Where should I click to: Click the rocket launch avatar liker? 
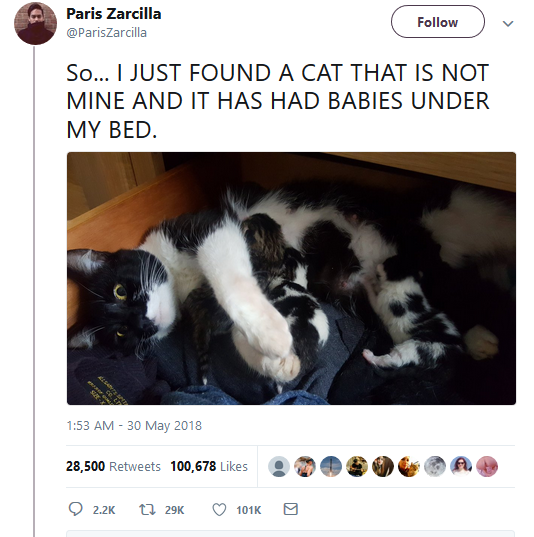tap(331, 466)
